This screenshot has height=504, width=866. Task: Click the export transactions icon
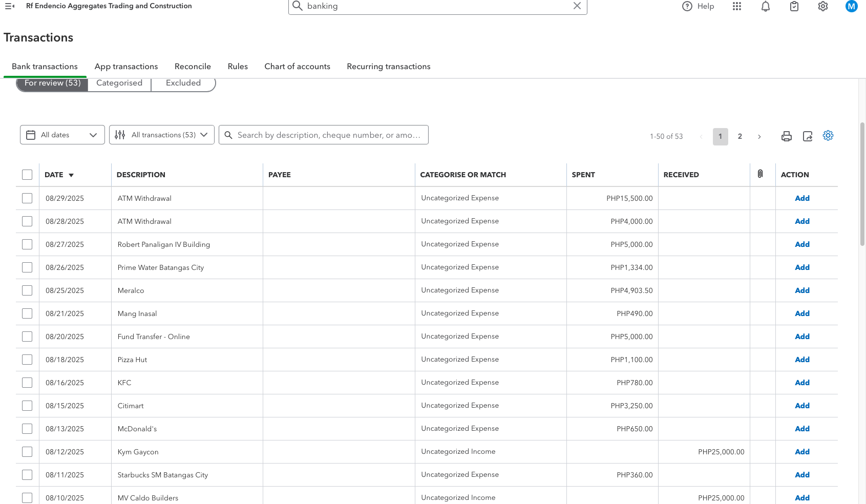tap(808, 136)
